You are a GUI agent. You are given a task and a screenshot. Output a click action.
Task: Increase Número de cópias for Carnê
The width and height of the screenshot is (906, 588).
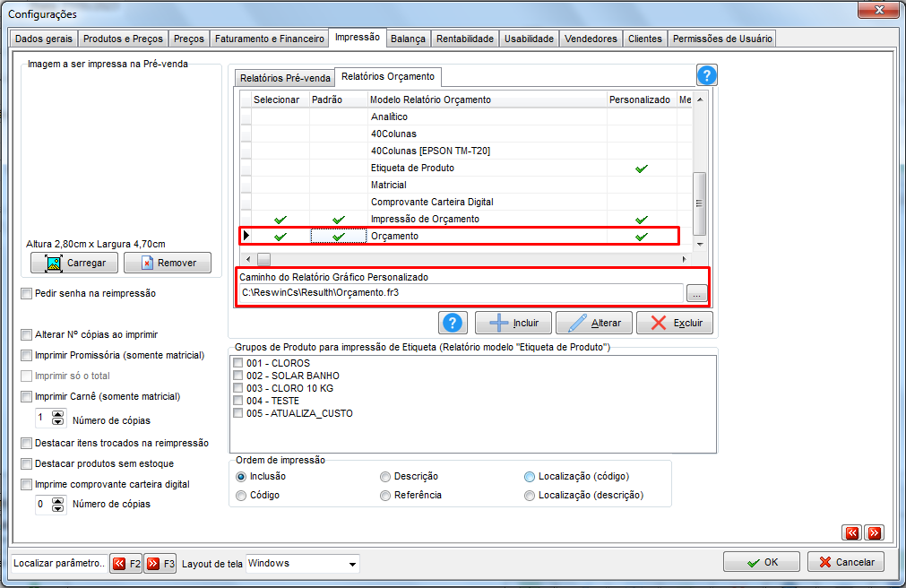coord(57,414)
